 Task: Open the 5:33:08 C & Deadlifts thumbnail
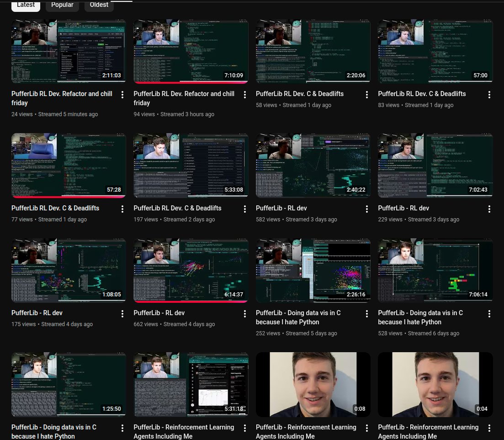tap(191, 165)
